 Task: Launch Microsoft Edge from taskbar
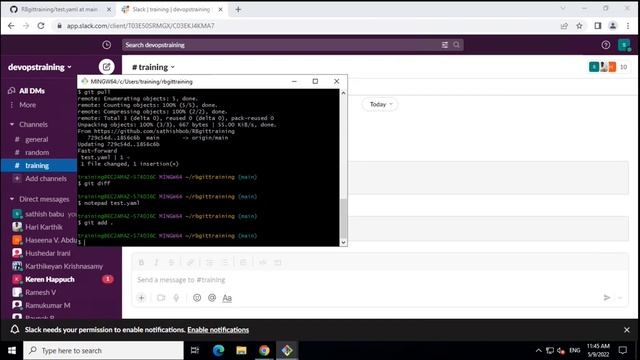click(219, 351)
